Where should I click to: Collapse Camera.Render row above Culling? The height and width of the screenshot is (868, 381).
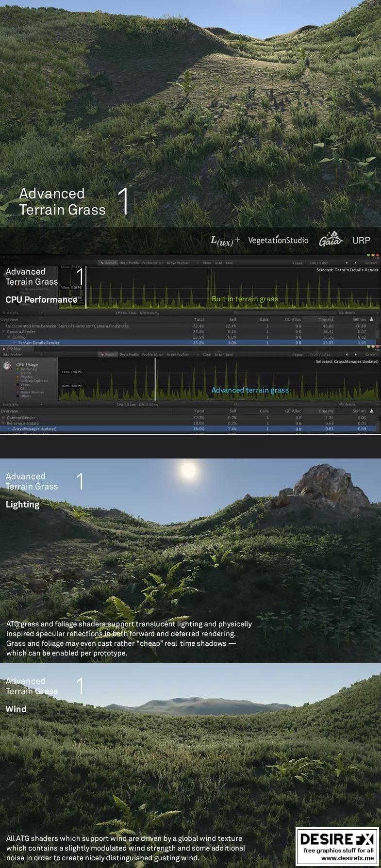(4, 332)
